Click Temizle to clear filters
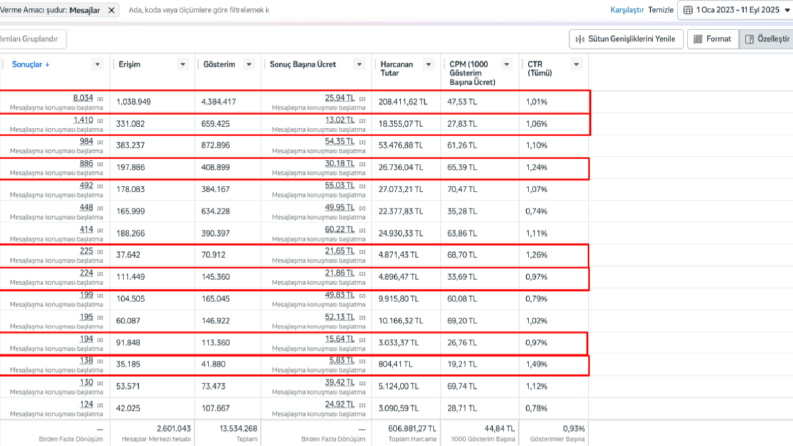The width and height of the screenshot is (793, 446). coord(660,10)
